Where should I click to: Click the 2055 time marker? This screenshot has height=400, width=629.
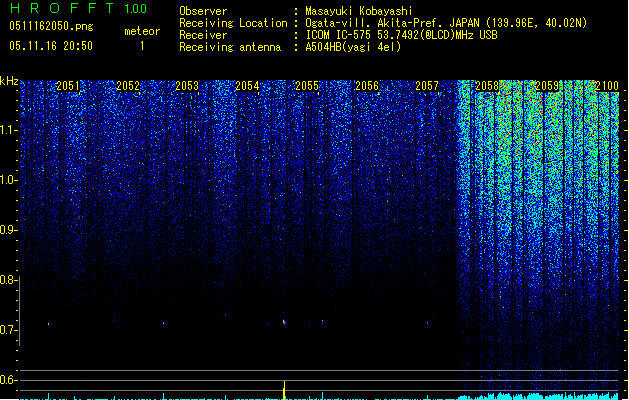tap(307, 86)
